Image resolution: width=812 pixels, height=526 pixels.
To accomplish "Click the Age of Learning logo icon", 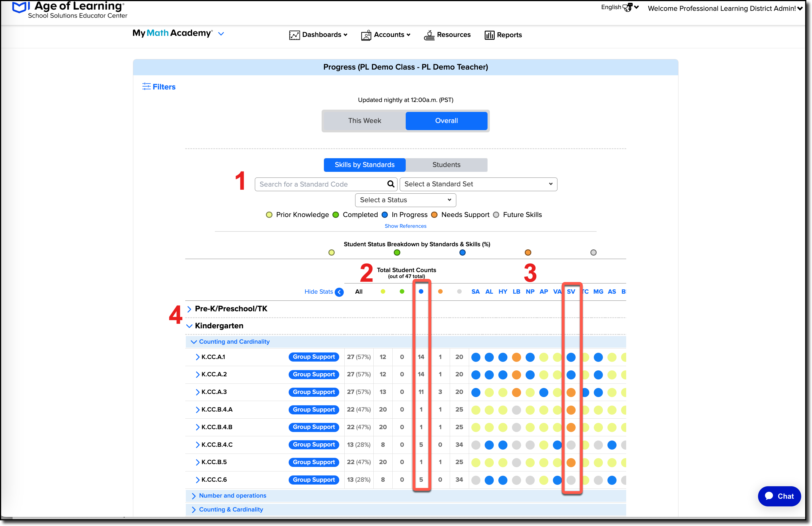I will pyautogui.click(x=20, y=7).
